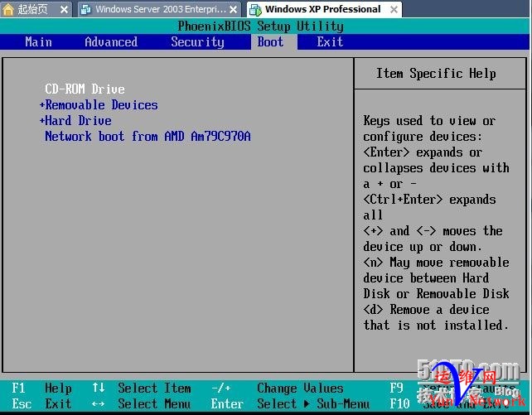Click the up-down arrows Select Item hint

142,388
